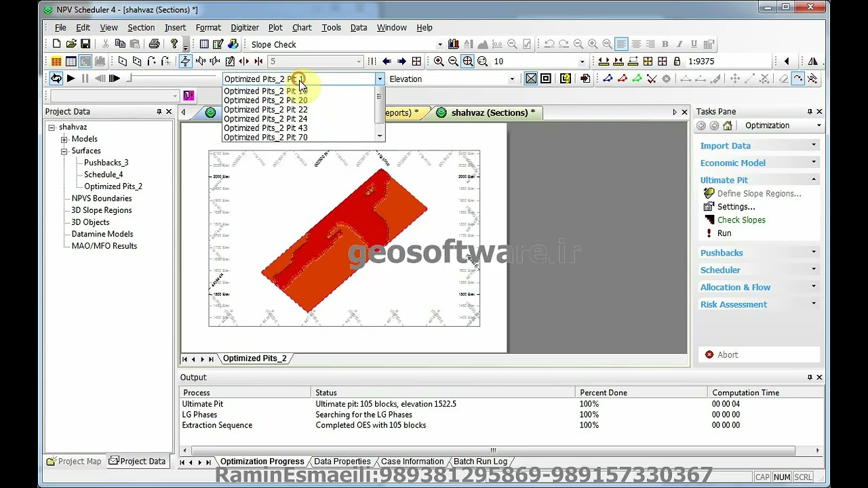The height and width of the screenshot is (488, 868).
Task: Open the Digitizer menu
Action: coord(245,28)
